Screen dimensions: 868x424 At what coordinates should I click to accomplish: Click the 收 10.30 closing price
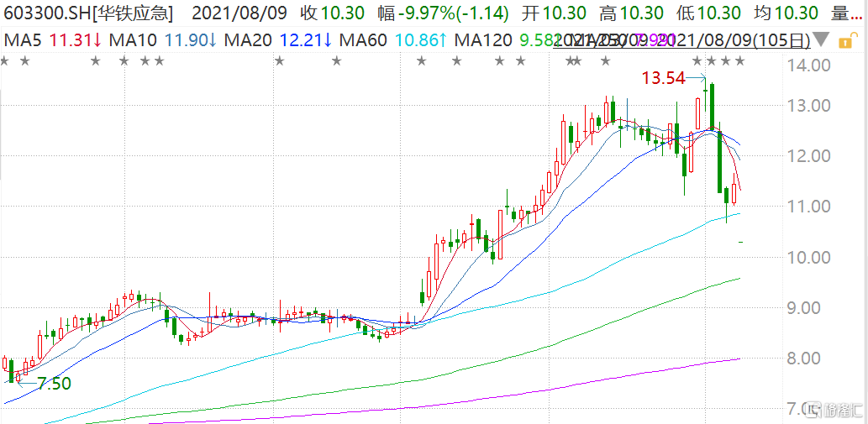click(x=333, y=13)
